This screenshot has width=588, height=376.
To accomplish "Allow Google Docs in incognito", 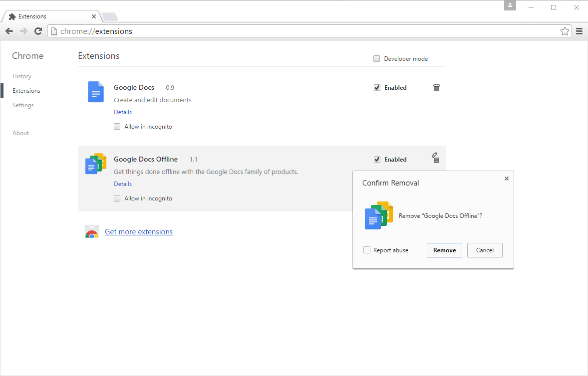I will [117, 127].
